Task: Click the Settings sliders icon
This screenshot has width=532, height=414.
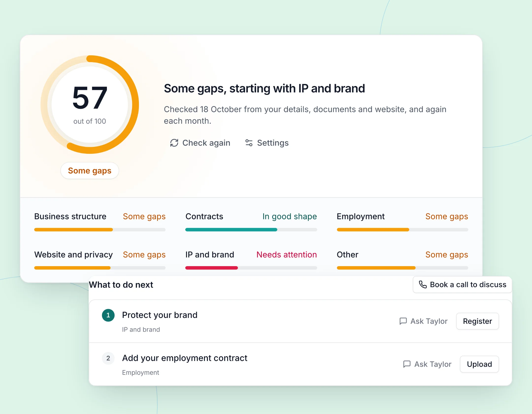Action: click(x=249, y=143)
